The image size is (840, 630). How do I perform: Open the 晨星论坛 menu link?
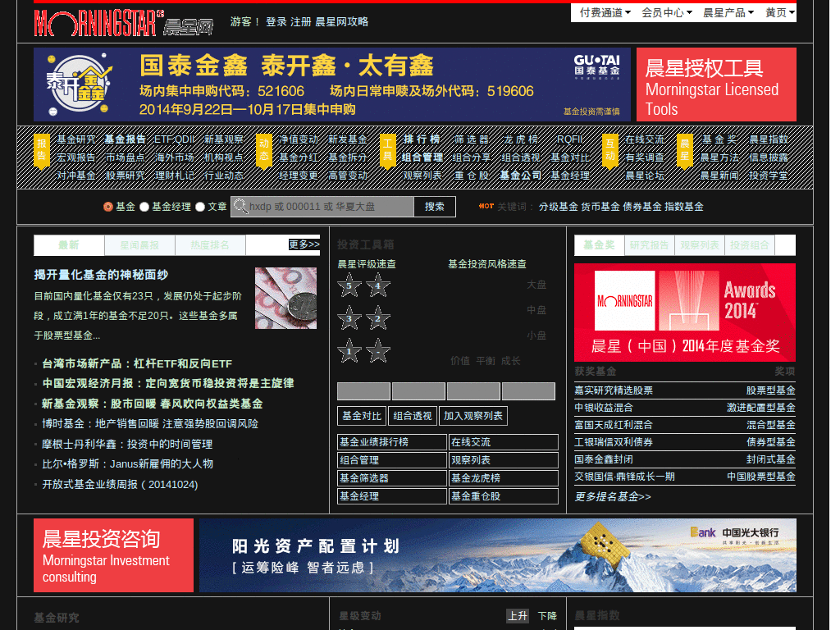(645, 176)
